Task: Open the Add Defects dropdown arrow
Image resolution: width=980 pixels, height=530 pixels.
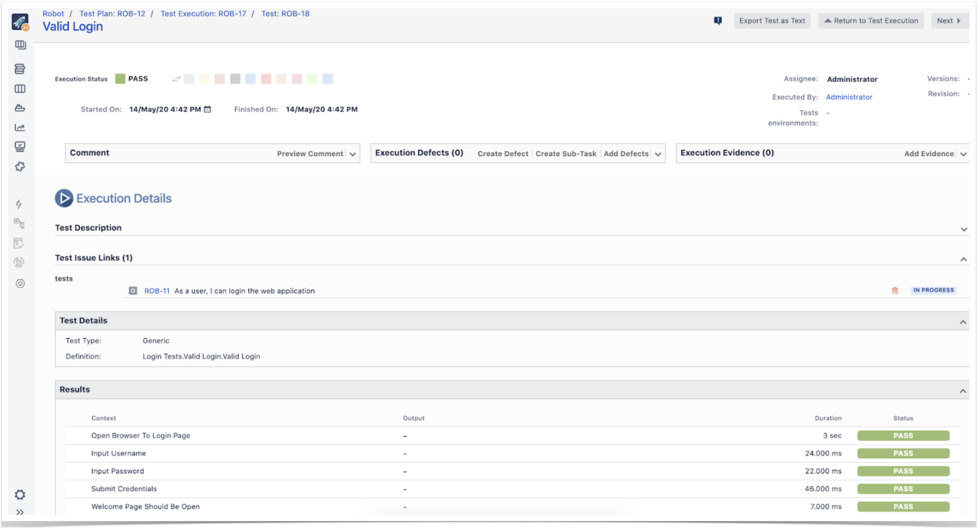Action: [x=658, y=154]
